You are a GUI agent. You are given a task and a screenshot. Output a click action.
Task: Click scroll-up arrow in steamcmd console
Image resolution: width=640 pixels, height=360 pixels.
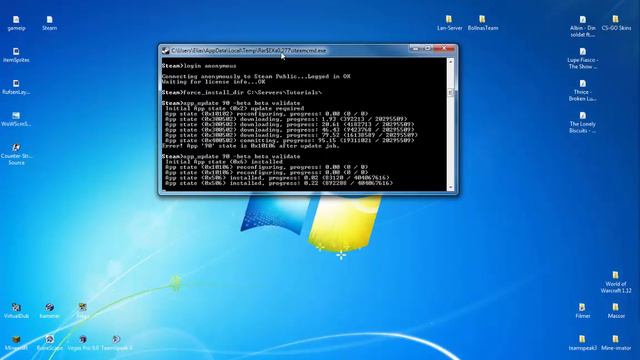pos(451,62)
